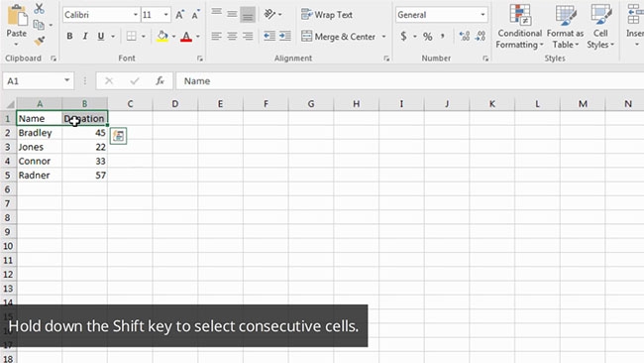This screenshot has width=644, height=363.
Task: Cancel formula entry X icon
Action: [x=109, y=81]
